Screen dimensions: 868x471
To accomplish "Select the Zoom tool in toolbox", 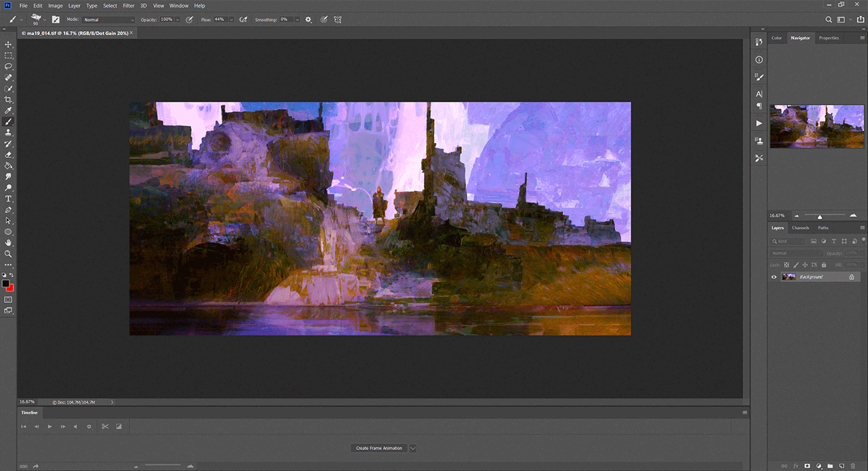I will 8,254.
